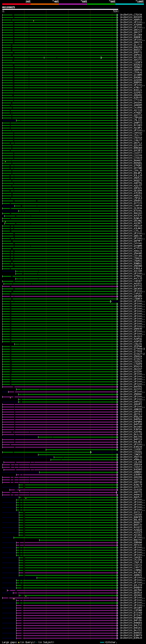The image size is (146, 644).
Task: Open hit UniRef100_B0CVR2
Action: [131, 573]
